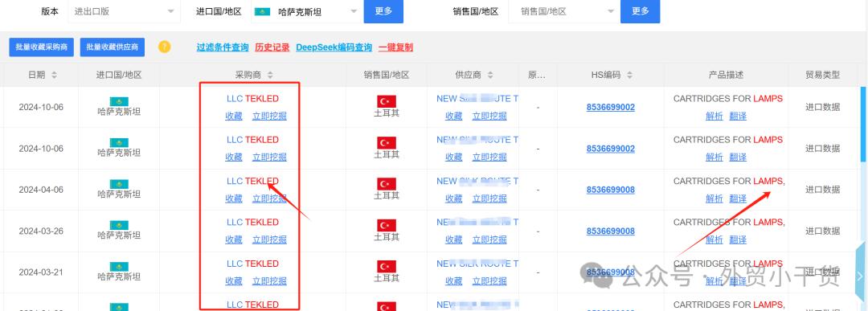Viewport: 868px width, 311px height.
Task: Click 一键复制 link
Action: pyautogui.click(x=395, y=47)
